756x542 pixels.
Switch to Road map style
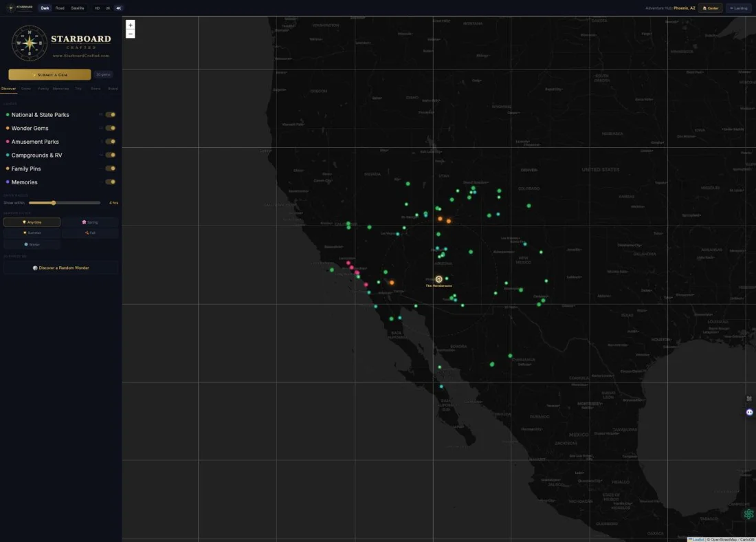(x=60, y=8)
